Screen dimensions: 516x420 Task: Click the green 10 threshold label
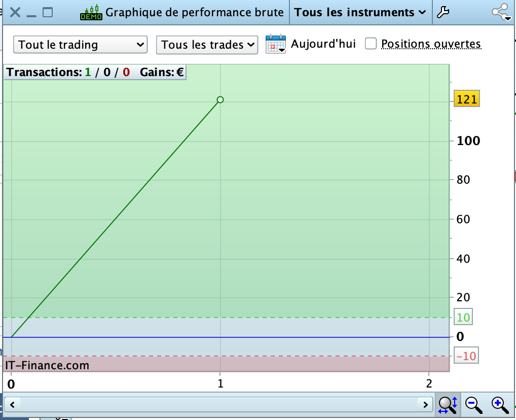pyautogui.click(x=463, y=317)
